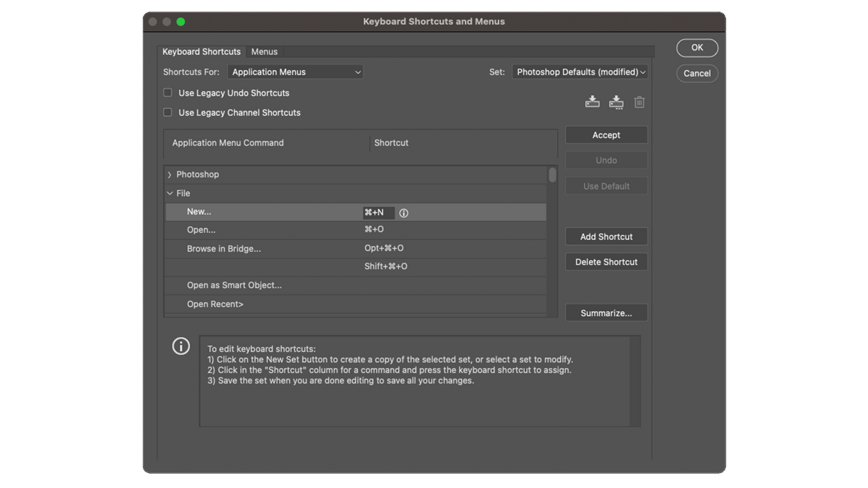This screenshot has width=868, height=488.
Task: Switch to the Menus tab
Action: coord(264,52)
